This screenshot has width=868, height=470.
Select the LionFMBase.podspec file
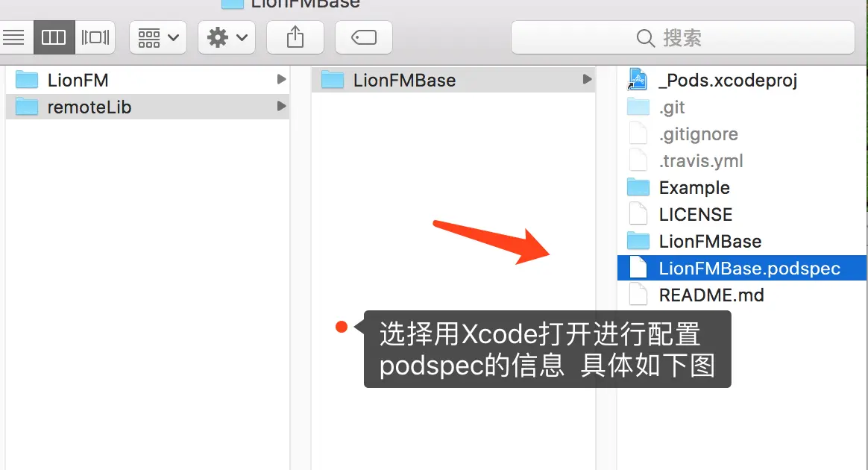click(742, 268)
